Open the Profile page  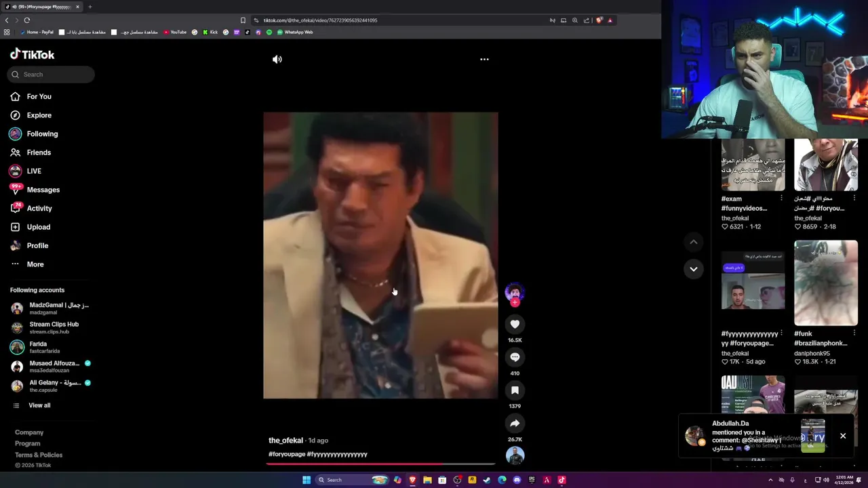29,245
